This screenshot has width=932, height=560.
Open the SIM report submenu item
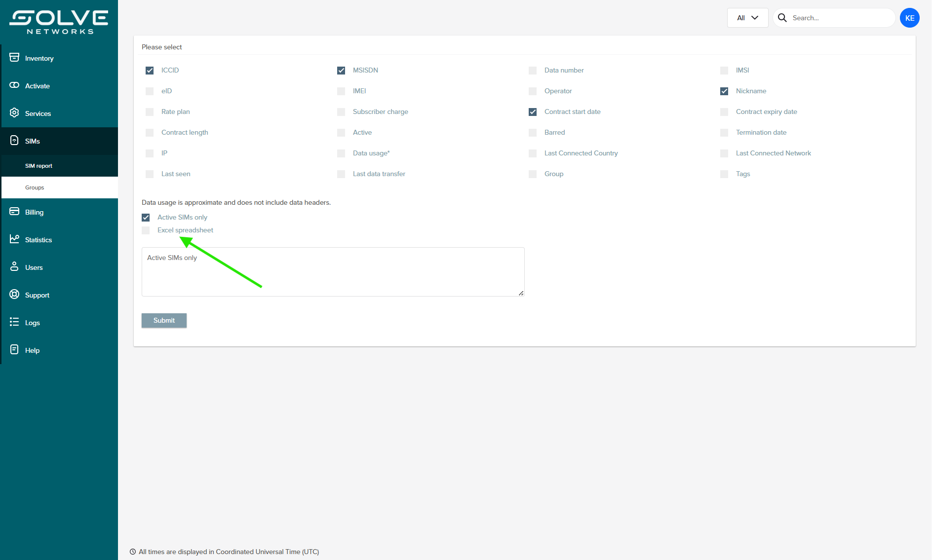click(x=39, y=166)
